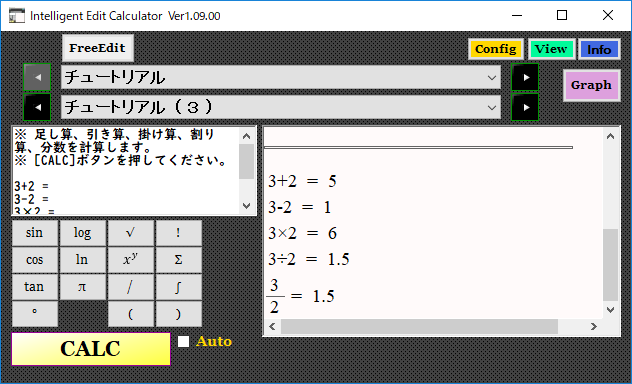Insert a closing parenthesis
The width and height of the screenshot is (632, 384).
click(179, 313)
